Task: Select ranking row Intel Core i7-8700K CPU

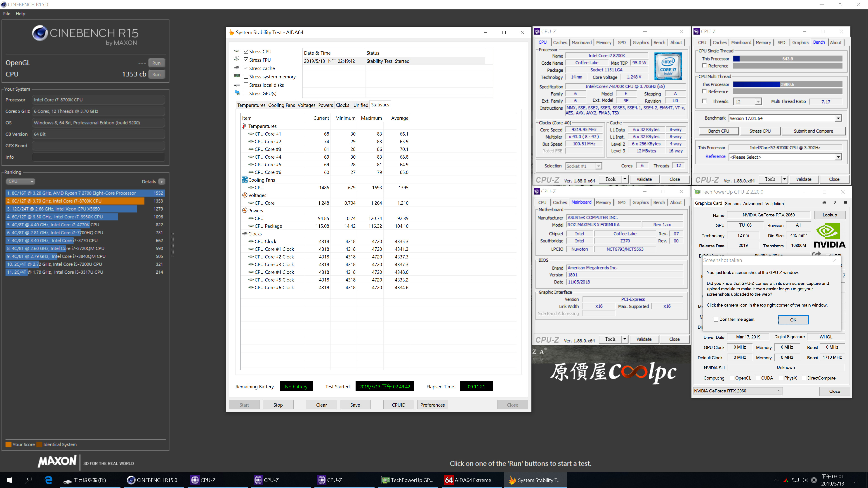Action: [x=85, y=201]
